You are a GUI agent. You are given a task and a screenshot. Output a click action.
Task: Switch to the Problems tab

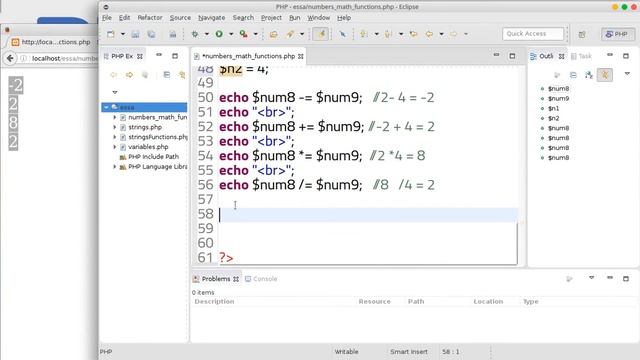coord(216,279)
